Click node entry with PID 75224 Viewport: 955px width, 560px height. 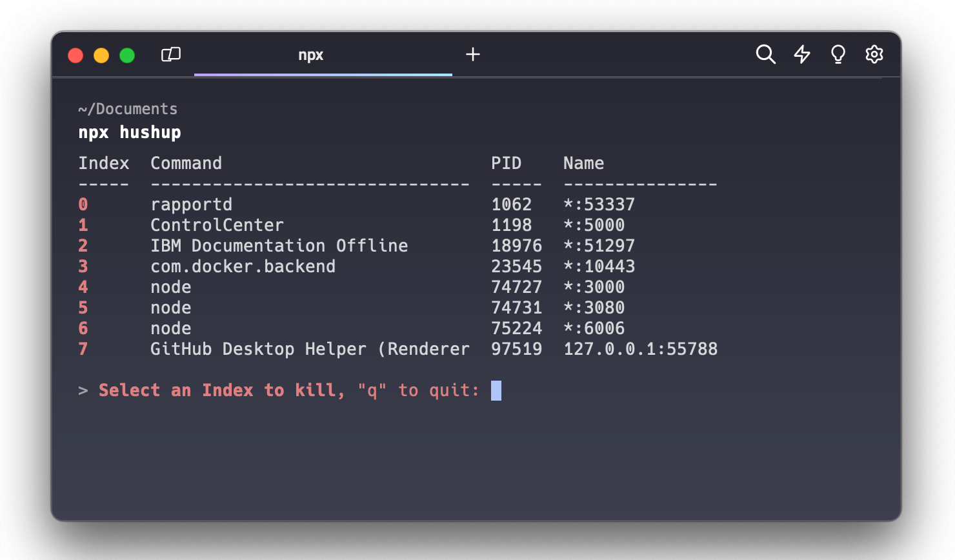[171, 328]
